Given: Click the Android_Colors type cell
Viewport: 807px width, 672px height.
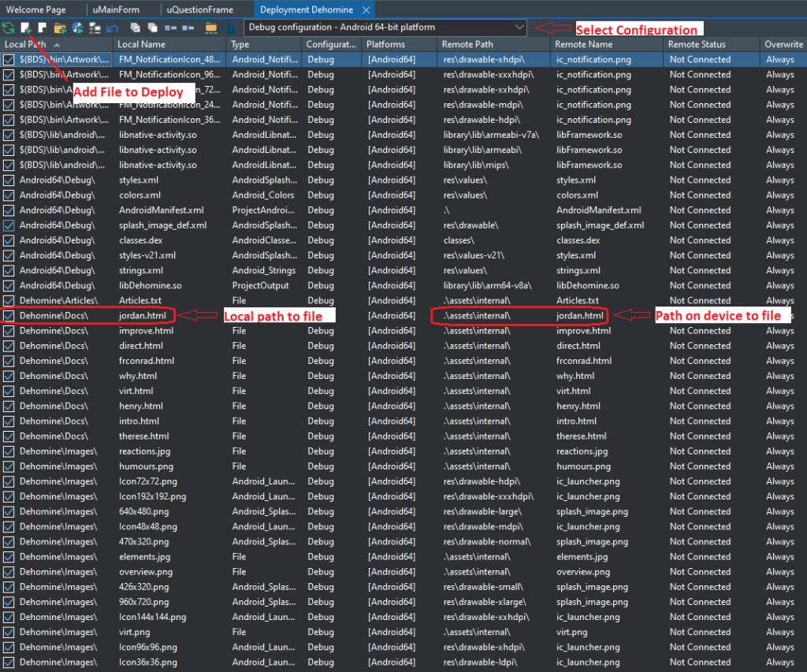Looking at the screenshot, I should coord(263,195).
